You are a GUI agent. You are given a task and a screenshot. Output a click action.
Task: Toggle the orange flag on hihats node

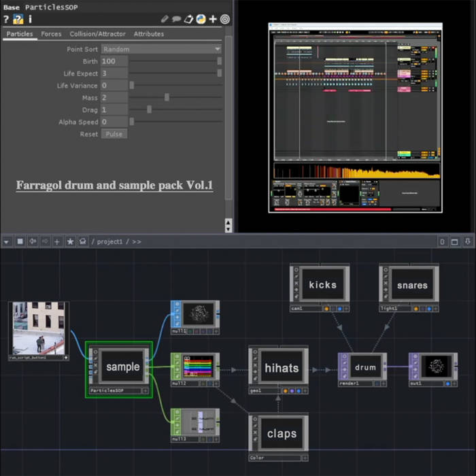pos(286,391)
